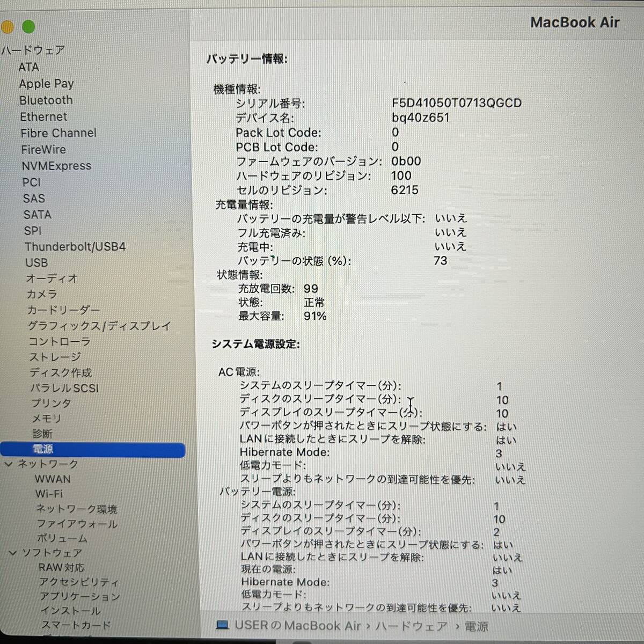Select SPI in the sidebar
Viewport: 644px width, 644px height.
33,231
